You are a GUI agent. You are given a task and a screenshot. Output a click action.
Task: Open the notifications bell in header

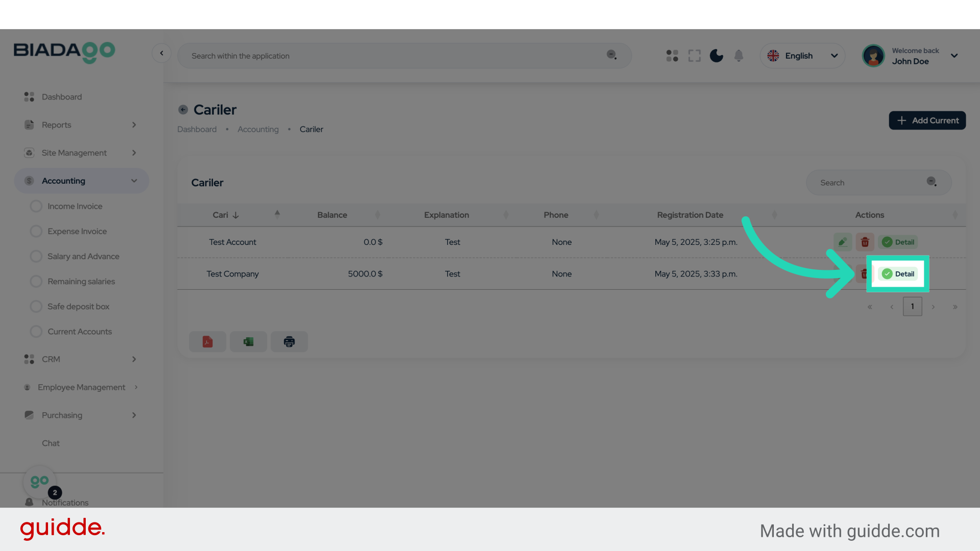point(739,56)
